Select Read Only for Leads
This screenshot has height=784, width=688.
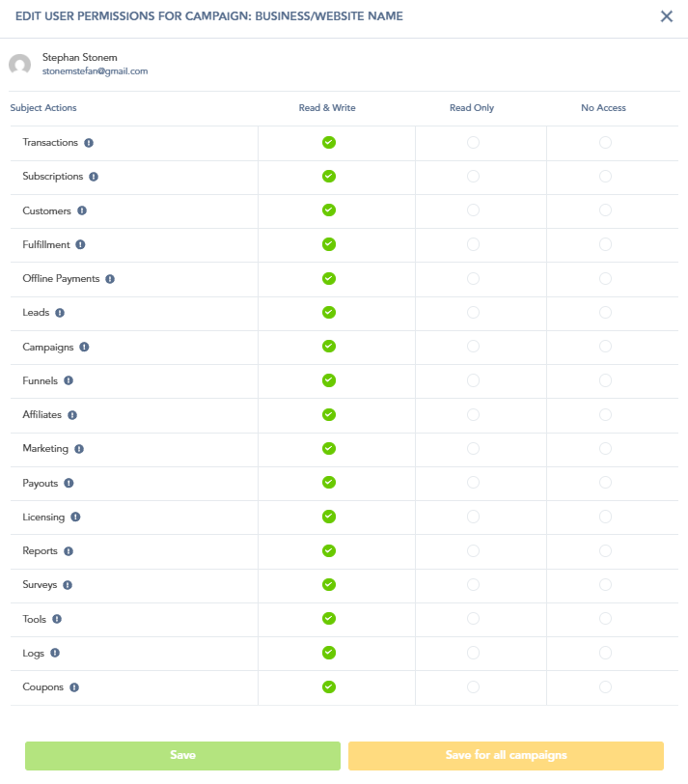pos(473,313)
